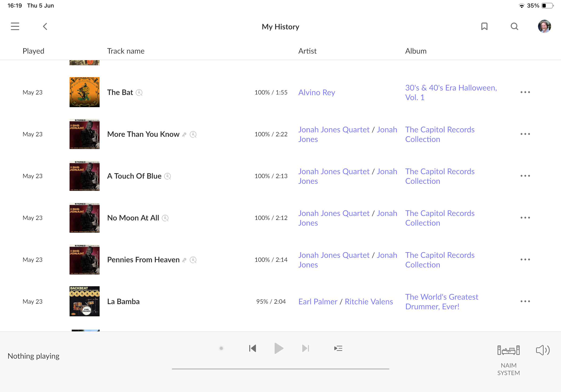Open the play queue icon
Screen dimensions: 561x392
338,348
